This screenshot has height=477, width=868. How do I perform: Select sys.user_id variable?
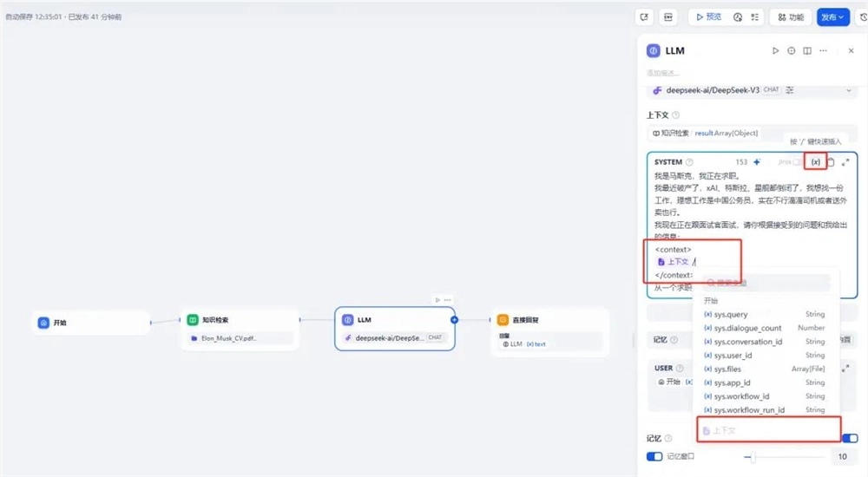pyautogui.click(x=766, y=356)
